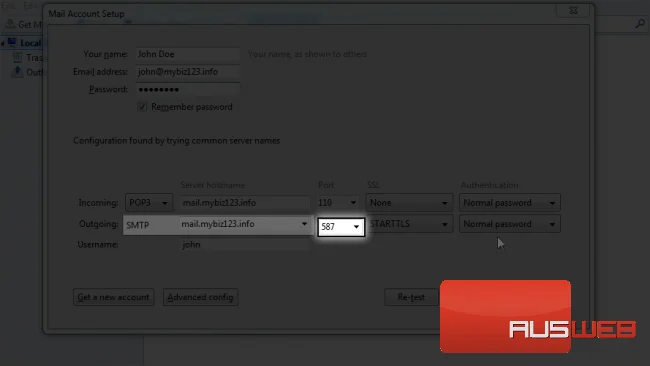Select the Local Folders tree icon
Viewport: 650px width, 366px height.
12,42
